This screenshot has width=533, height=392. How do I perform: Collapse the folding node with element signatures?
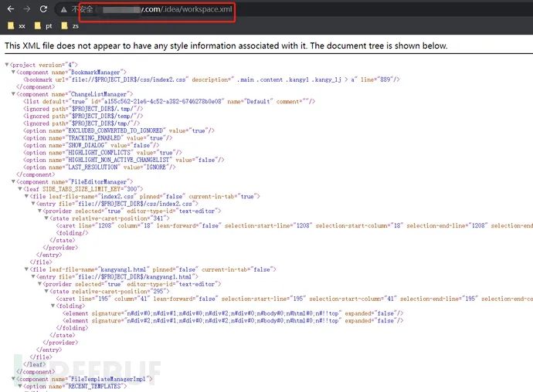click(x=53, y=306)
